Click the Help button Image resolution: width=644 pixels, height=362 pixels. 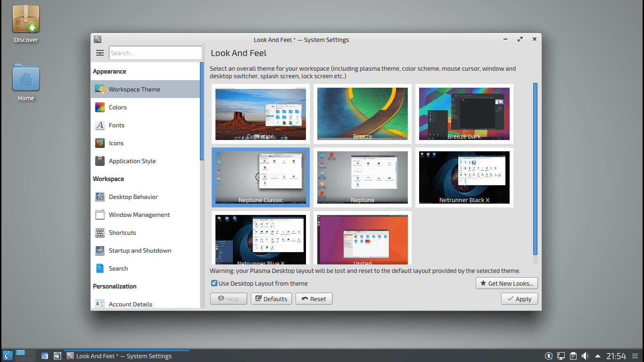[x=229, y=299]
